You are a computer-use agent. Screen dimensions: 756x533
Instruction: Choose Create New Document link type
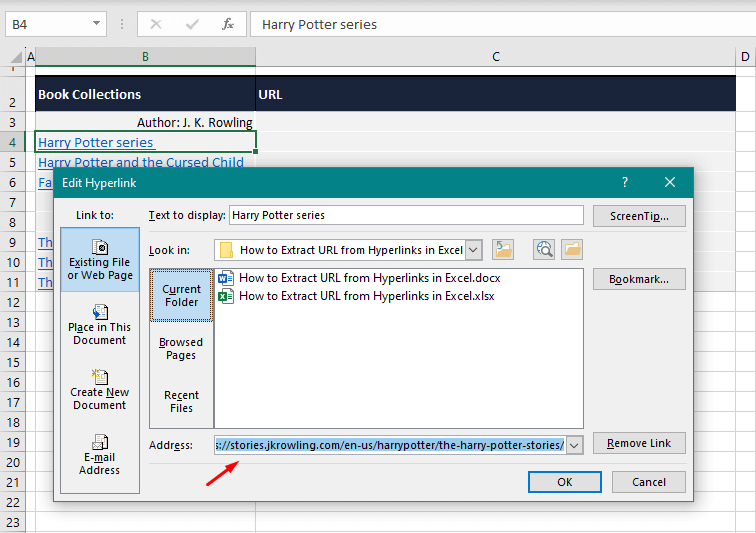click(100, 390)
